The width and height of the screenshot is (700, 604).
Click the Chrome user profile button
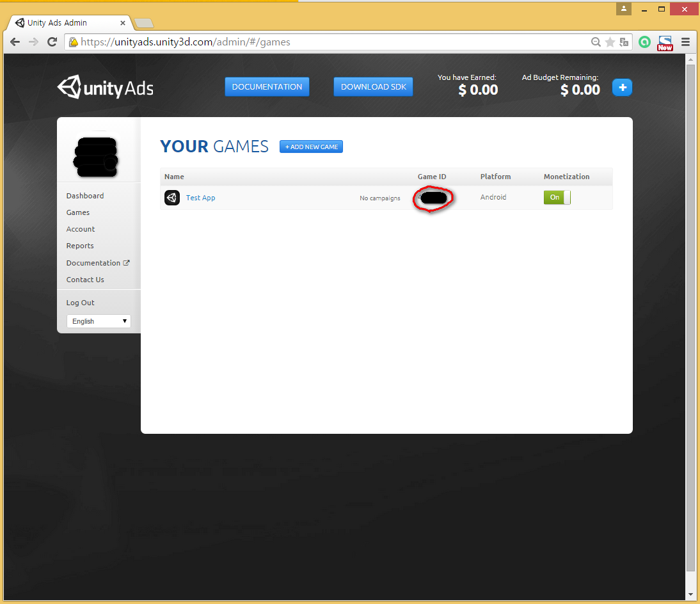point(624,8)
